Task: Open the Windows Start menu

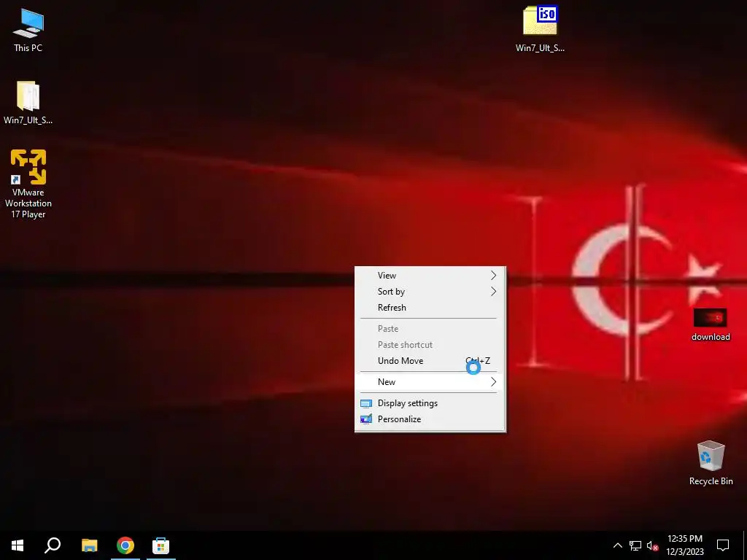Action: tap(18, 545)
